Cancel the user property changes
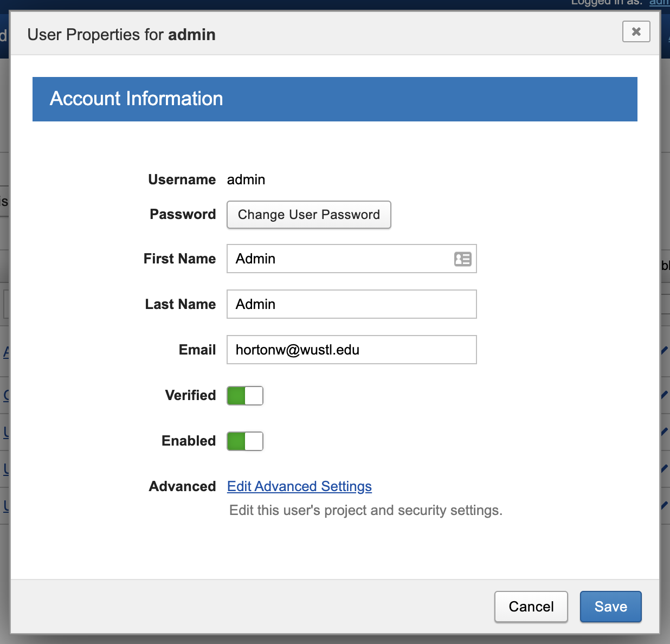The image size is (670, 644). (x=531, y=607)
